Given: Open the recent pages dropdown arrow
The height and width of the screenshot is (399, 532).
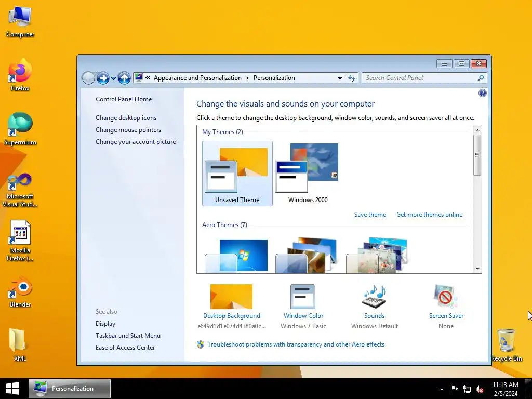Looking at the screenshot, I should point(113,78).
